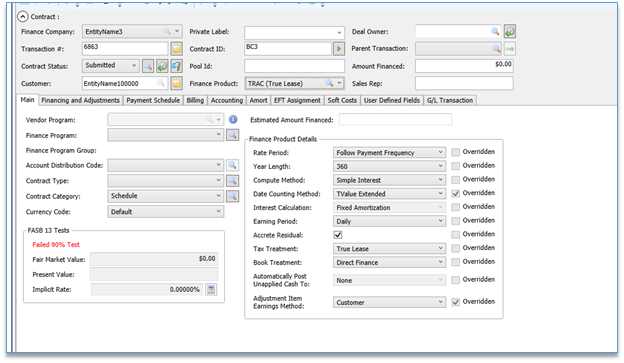Click the Transaction # input field
The image size is (624, 363).
[125, 49]
